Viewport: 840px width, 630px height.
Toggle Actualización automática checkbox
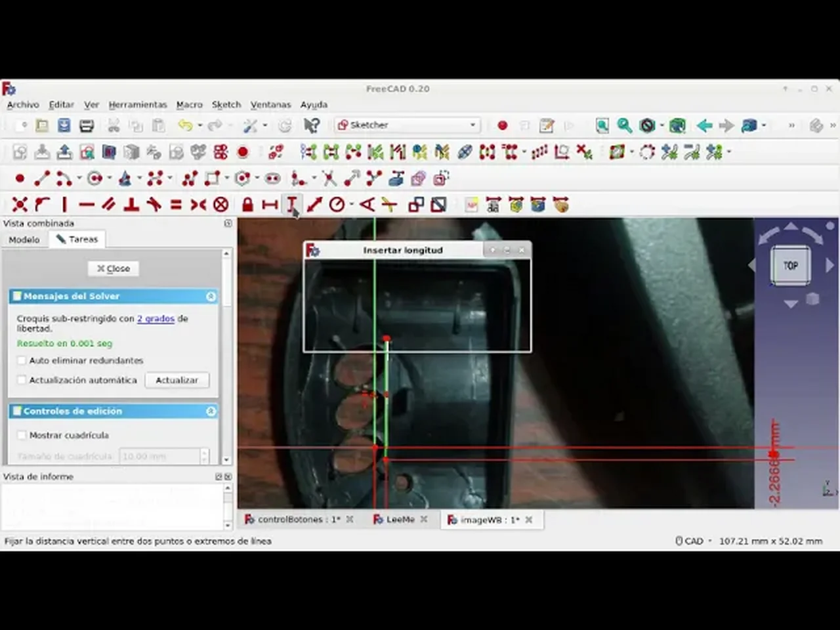tap(22, 380)
